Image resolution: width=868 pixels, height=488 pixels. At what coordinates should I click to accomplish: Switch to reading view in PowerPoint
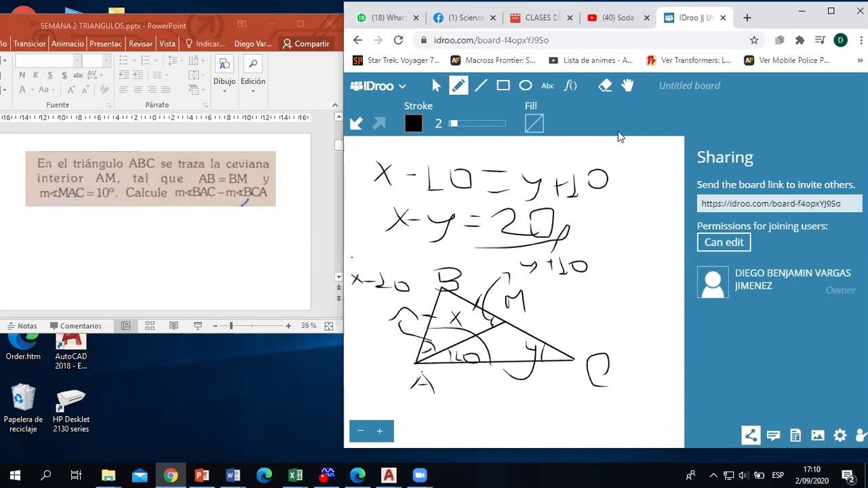[x=174, y=326]
